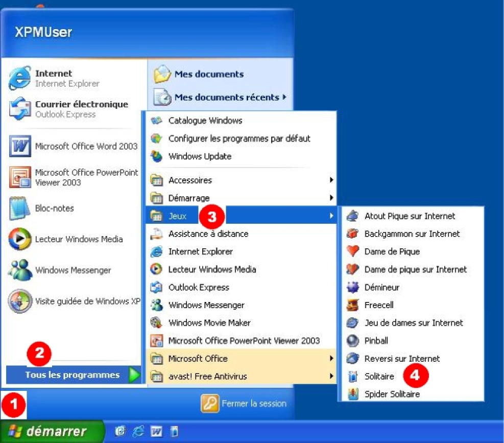Select avast! Free Antivirus folder entry
504x443 pixels.
(x=241, y=376)
